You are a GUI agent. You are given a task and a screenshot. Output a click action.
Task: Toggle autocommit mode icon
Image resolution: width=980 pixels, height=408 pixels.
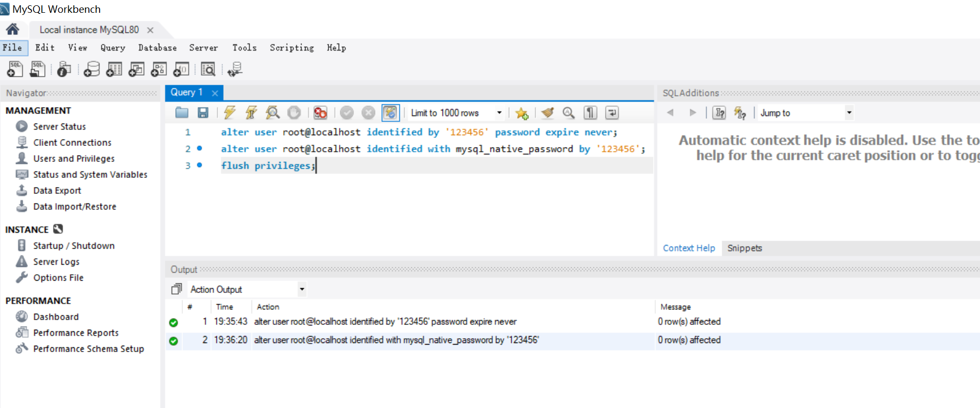[x=390, y=112]
